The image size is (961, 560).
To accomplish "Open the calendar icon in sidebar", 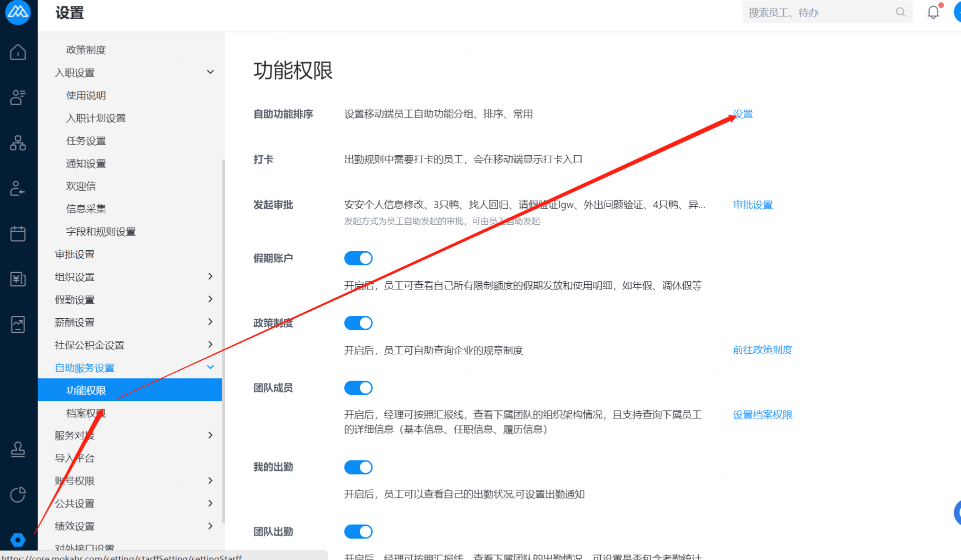I will 18,234.
